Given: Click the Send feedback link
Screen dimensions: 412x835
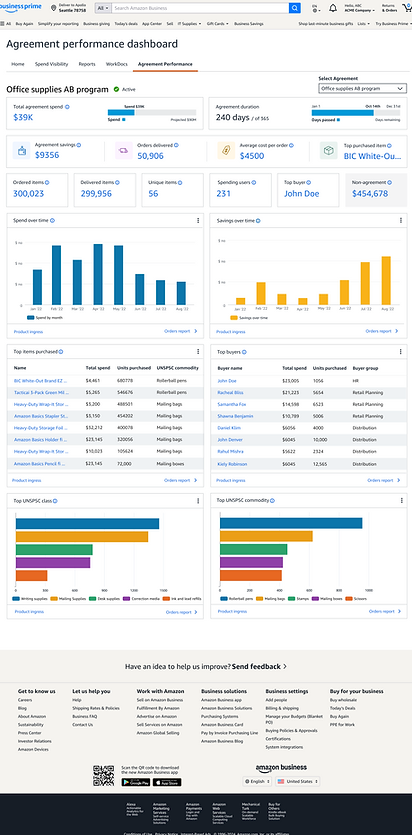Looking at the screenshot, I should point(259,666).
